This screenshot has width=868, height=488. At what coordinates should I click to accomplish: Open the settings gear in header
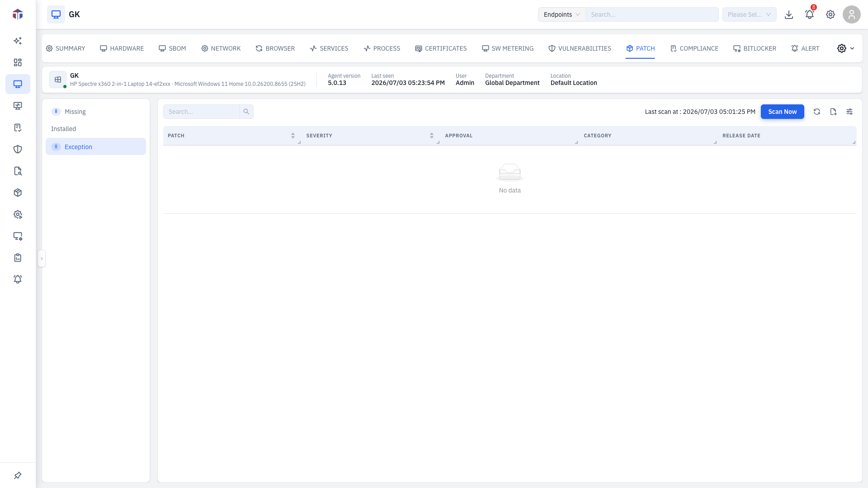[830, 14]
